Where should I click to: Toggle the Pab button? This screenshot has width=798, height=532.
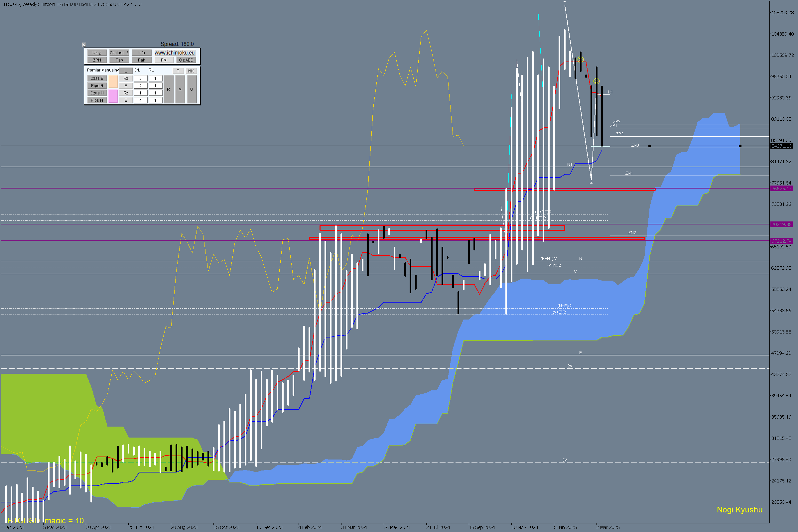coord(119,60)
